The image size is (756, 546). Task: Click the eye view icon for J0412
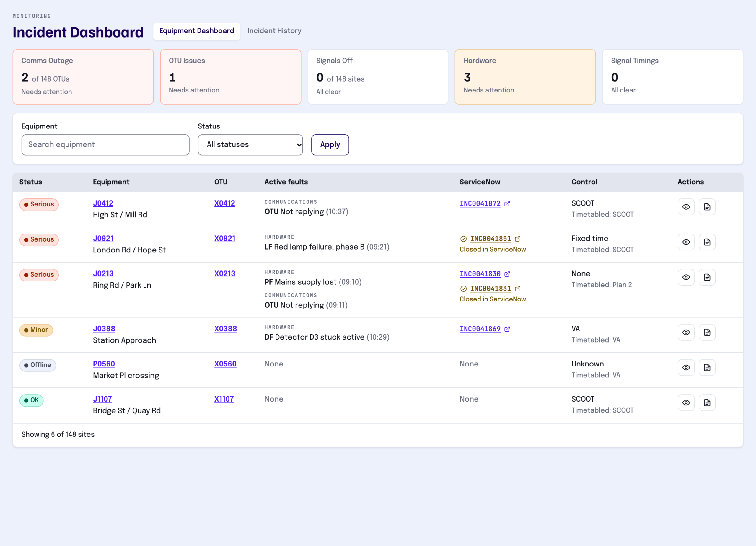coord(686,207)
